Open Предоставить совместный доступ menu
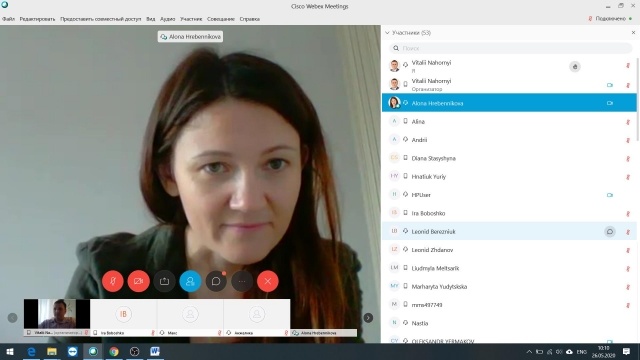 click(x=100, y=19)
